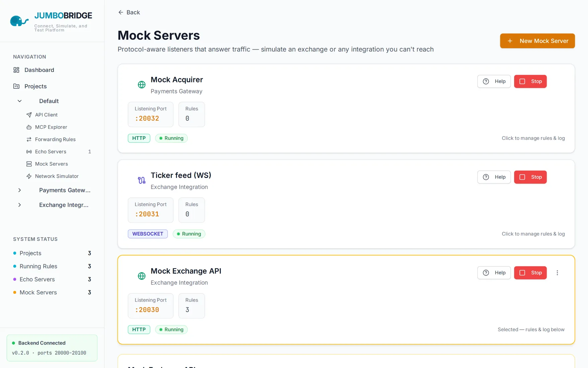Create a New Mock Server
Screen dimensions: 588x368
point(537,41)
